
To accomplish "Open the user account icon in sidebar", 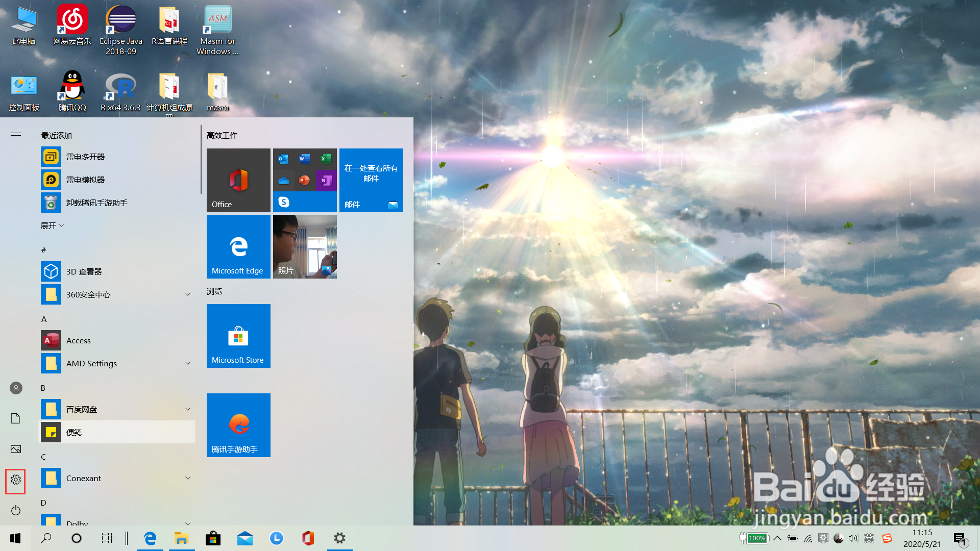I will [x=16, y=388].
